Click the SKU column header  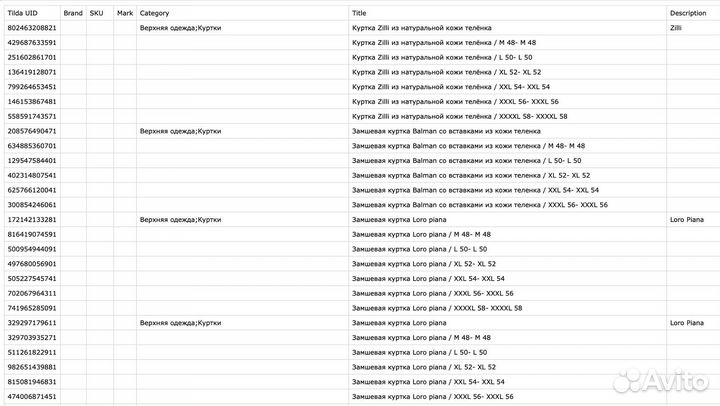coord(96,13)
